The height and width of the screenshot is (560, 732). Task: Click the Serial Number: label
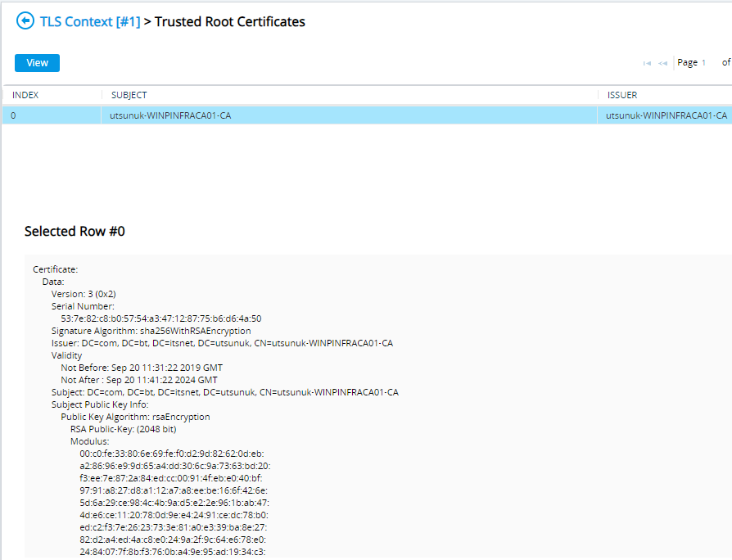tap(83, 306)
